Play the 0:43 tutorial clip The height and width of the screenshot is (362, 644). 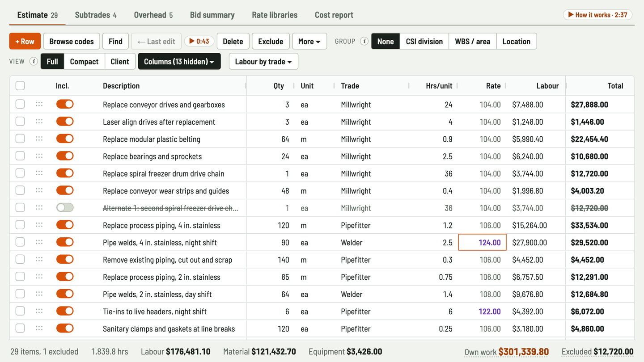[x=199, y=42]
